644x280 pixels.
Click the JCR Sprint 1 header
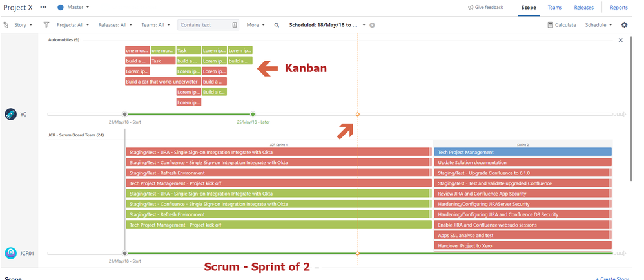[x=278, y=145]
